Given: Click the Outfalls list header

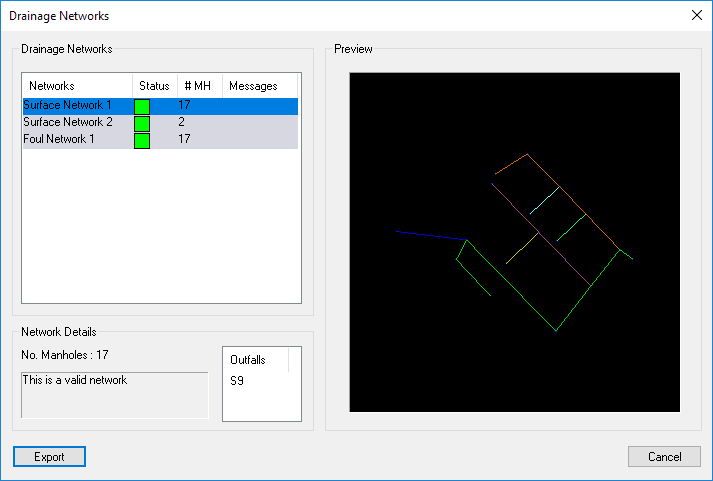Looking at the screenshot, I should [x=254, y=359].
